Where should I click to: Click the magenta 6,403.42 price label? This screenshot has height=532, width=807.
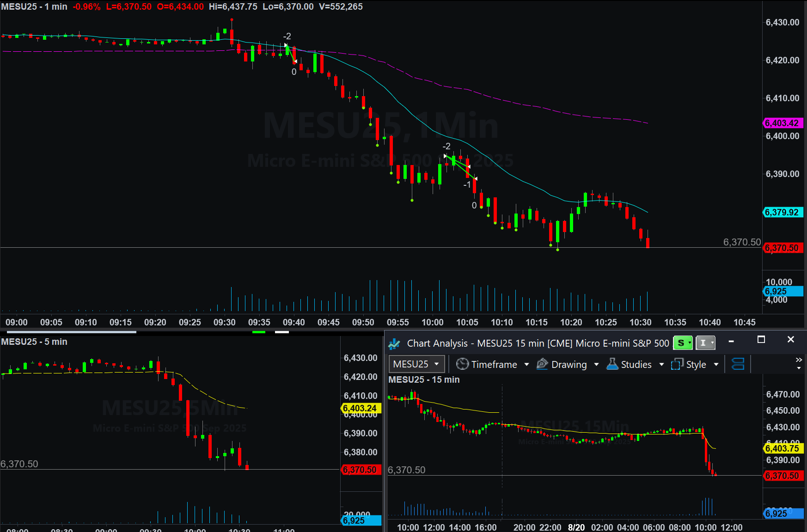[782, 123]
